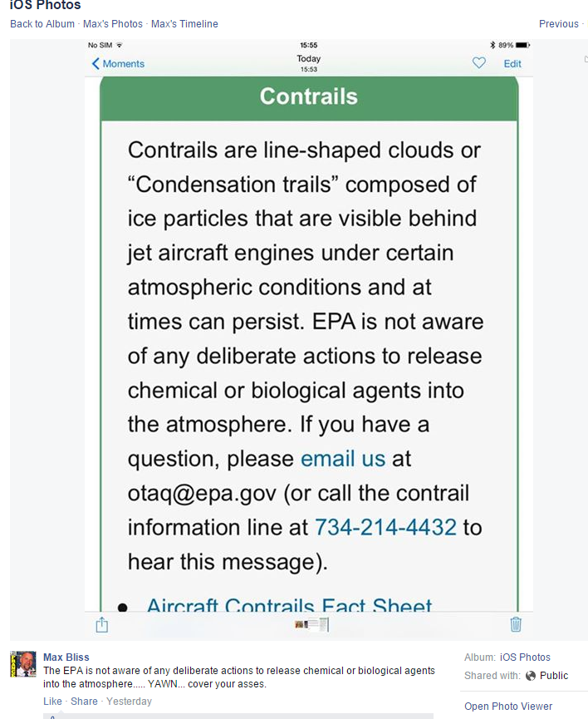Tap the heart favorite icon
The height and width of the screenshot is (719, 588).
[x=478, y=63]
